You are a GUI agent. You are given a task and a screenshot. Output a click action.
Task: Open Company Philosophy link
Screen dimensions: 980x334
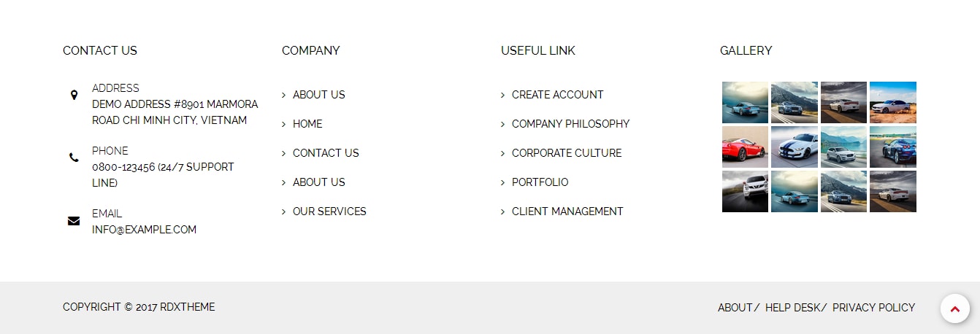[x=570, y=124]
